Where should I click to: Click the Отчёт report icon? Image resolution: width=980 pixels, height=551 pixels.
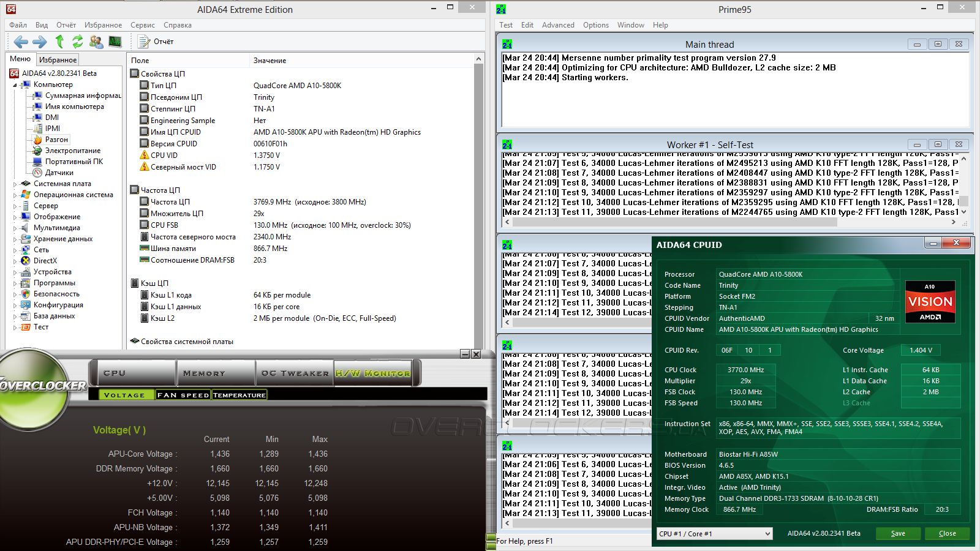(x=145, y=42)
